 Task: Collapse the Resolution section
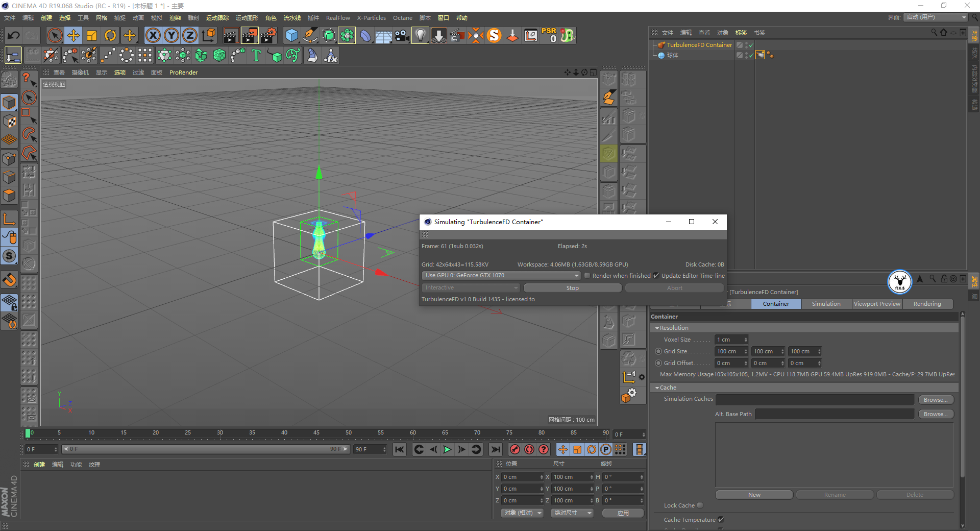pyautogui.click(x=657, y=328)
